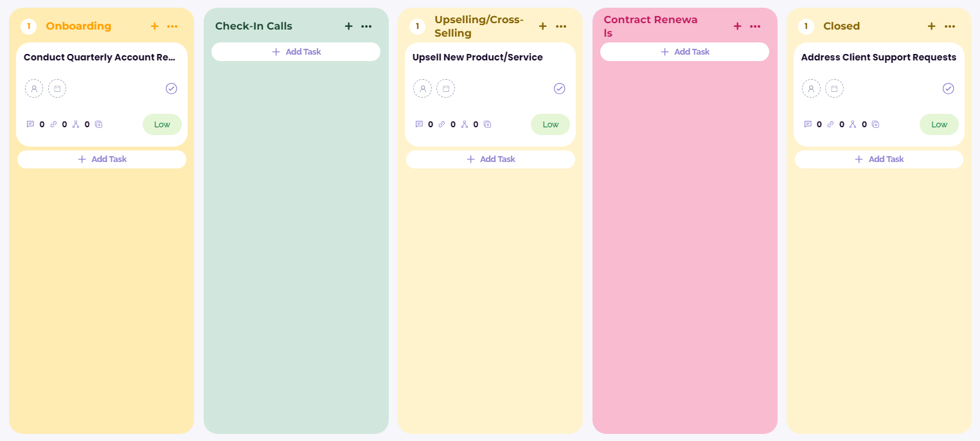980x441 pixels.
Task: Open due date calendar on Upsell New Product card
Action: [445, 89]
